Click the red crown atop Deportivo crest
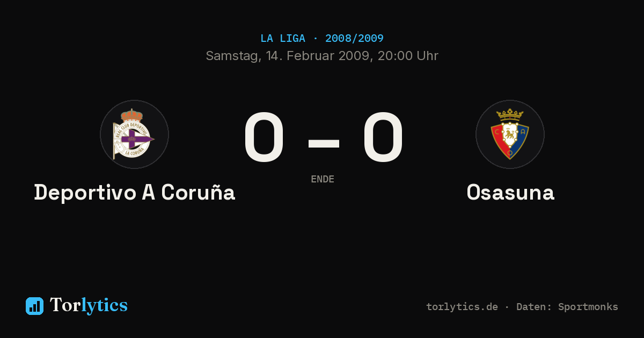This screenshot has height=338, width=644. (x=131, y=115)
